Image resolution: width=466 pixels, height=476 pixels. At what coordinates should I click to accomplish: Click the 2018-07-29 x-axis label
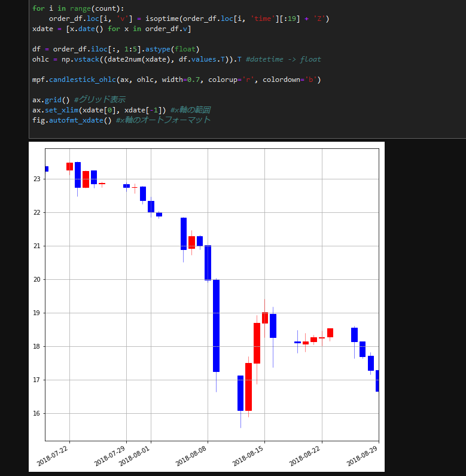click(109, 456)
